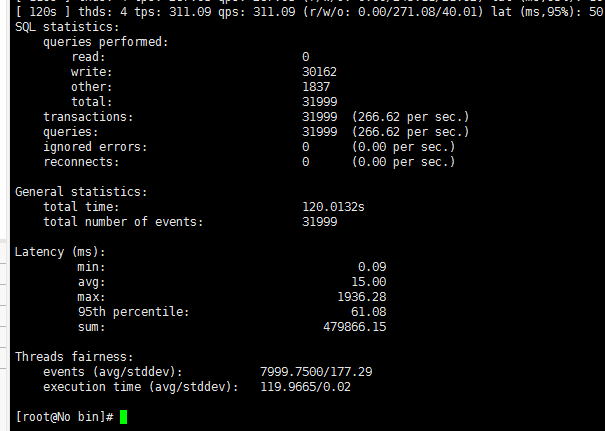Click the 'total number of events:' label
The image size is (605, 431).
(123, 222)
